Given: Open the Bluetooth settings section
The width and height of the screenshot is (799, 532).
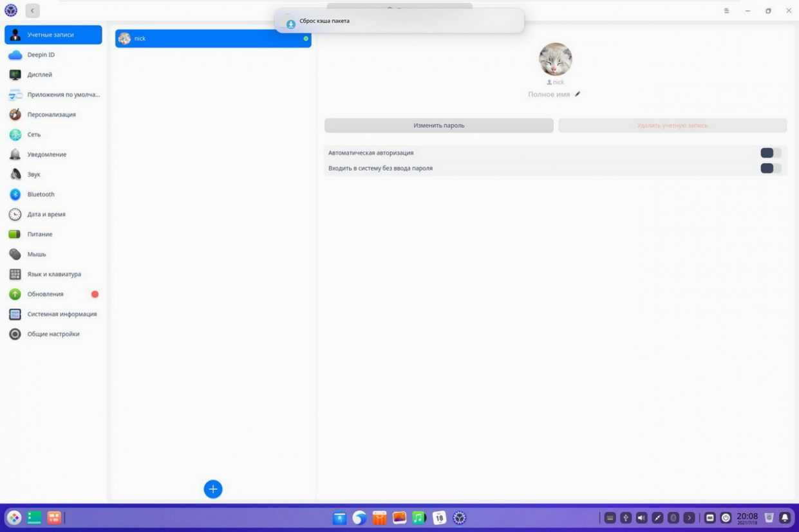Looking at the screenshot, I should click(x=53, y=194).
